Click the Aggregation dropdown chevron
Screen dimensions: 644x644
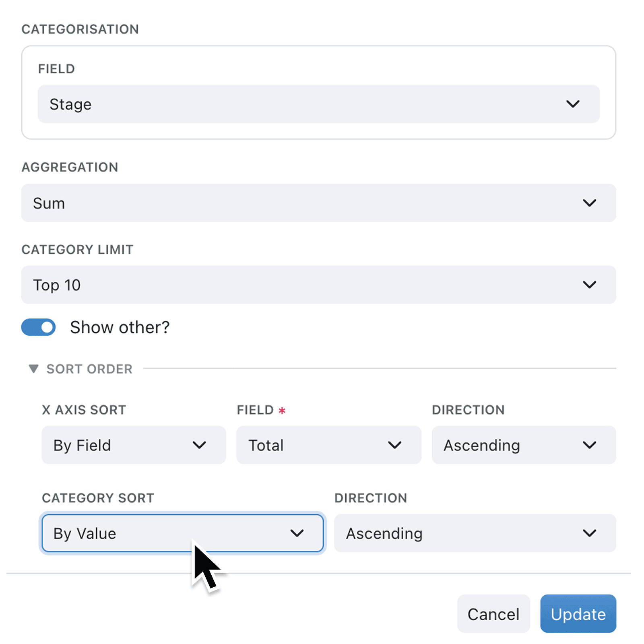tap(590, 203)
